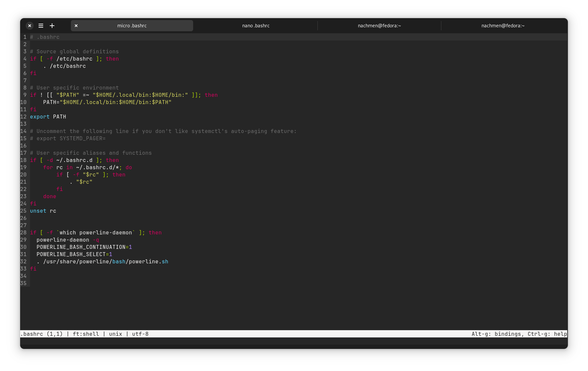The image size is (588, 371).
Task: Add a new tab with plus icon
Action: tap(52, 26)
